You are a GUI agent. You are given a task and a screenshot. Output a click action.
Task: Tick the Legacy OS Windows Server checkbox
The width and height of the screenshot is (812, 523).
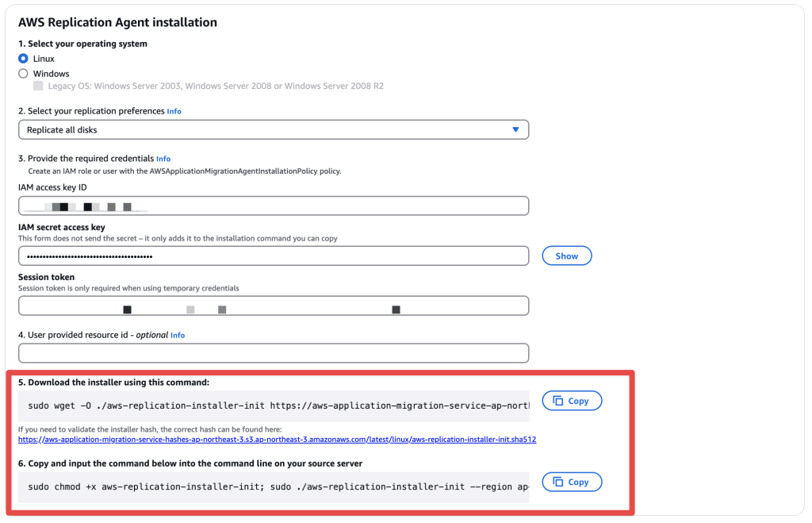[38, 86]
